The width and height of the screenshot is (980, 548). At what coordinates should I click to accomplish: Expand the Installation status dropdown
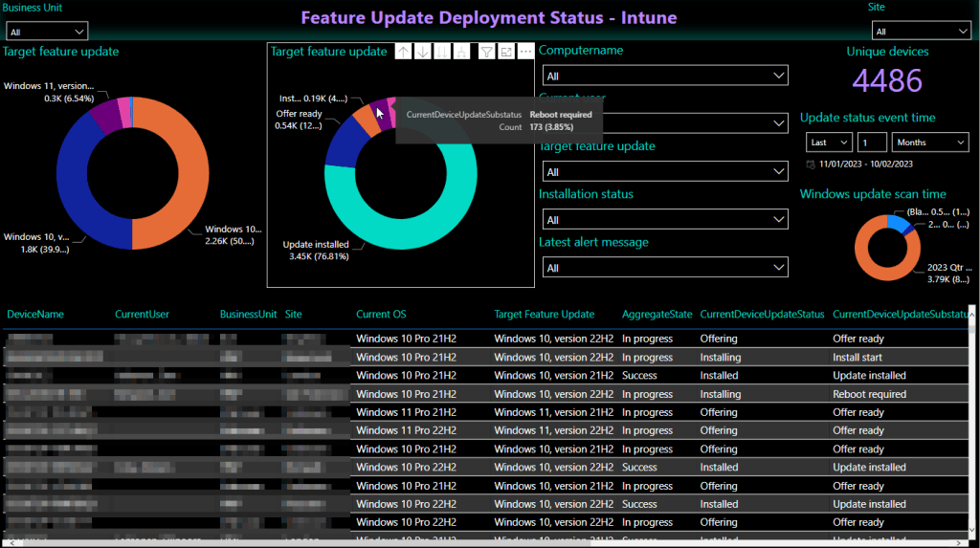pos(665,220)
